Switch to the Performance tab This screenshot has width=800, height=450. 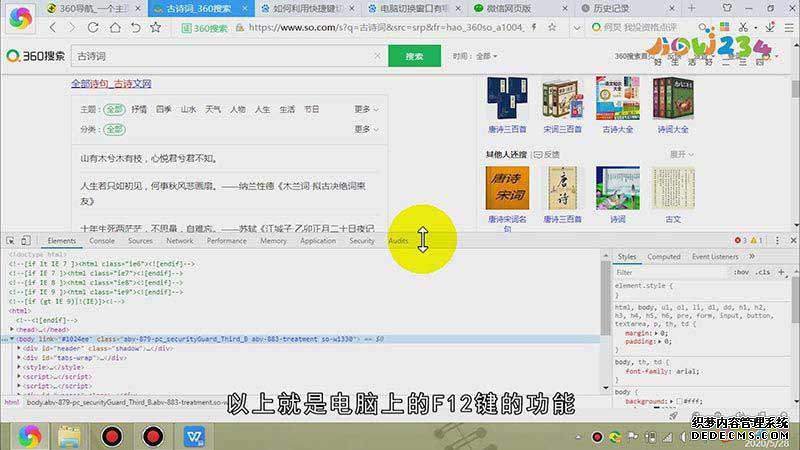click(227, 240)
